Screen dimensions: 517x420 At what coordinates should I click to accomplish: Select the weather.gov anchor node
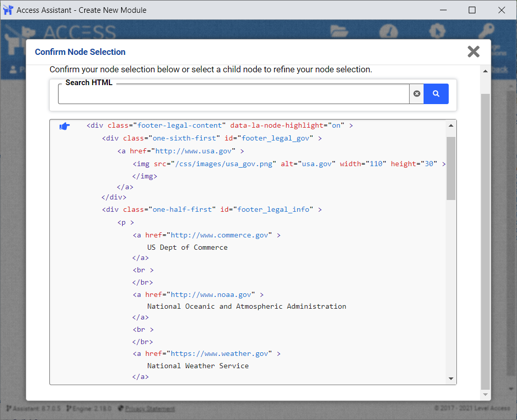pyautogui.click(x=207, y=354)
